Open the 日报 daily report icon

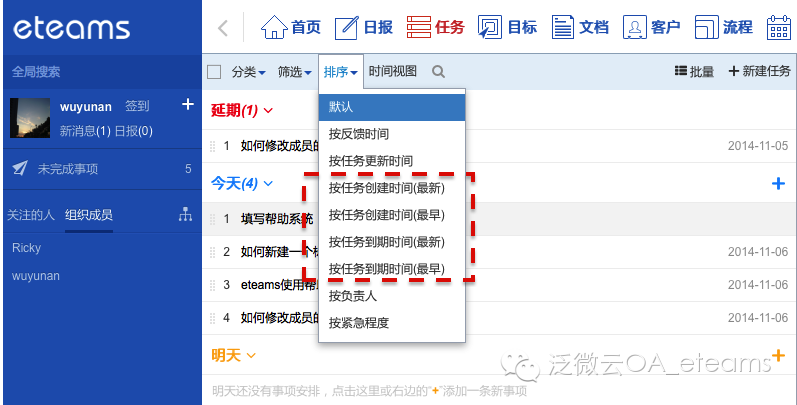coord(346,27)
